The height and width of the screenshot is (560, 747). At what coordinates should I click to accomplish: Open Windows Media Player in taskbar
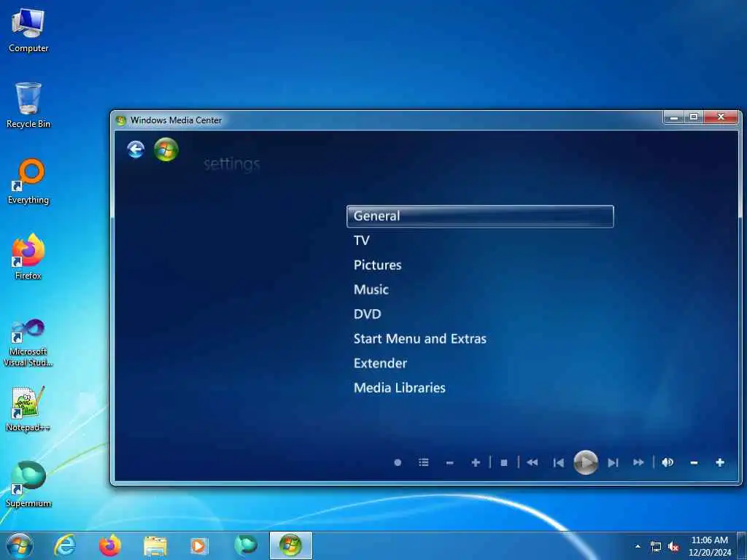pyautogui.click(x=198, y=545)
